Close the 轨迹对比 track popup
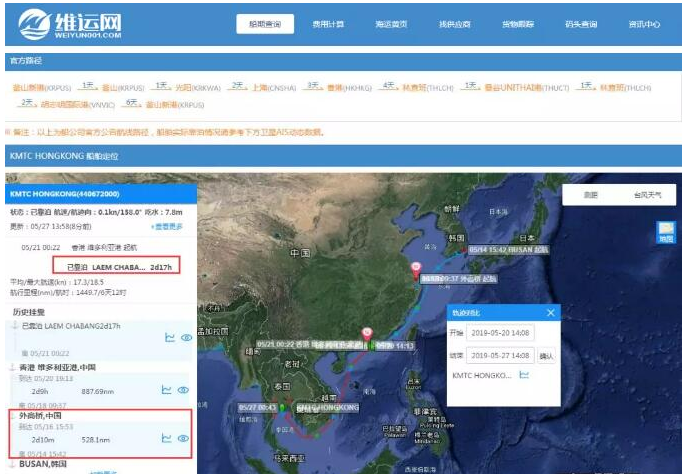This screenshot has width=683, height=474. (x=551, y=313)
